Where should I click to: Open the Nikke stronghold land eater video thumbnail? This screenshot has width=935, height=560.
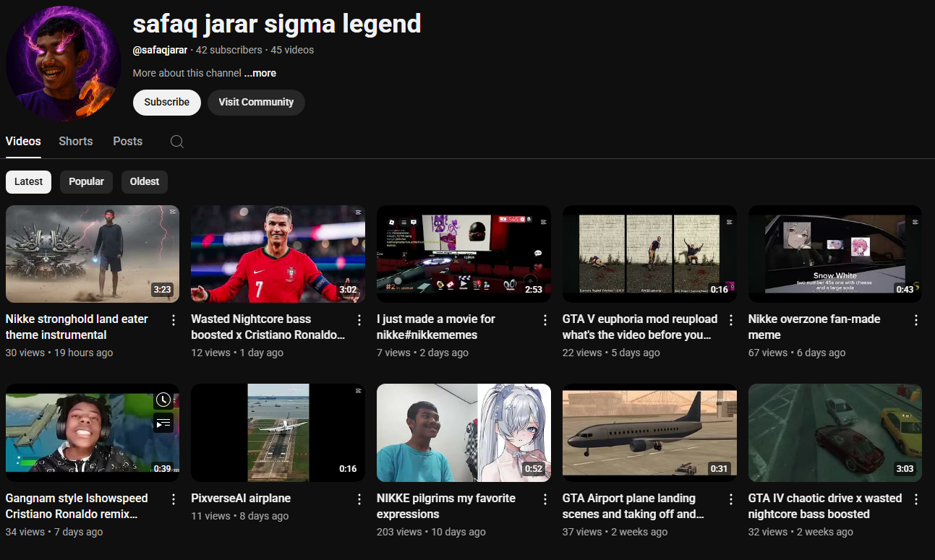(93, 254)
